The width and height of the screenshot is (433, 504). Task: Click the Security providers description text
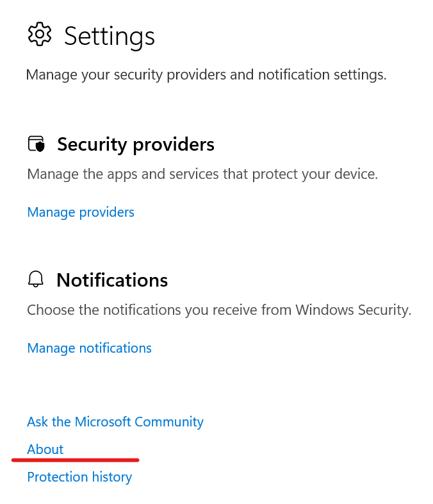point(202,174)
